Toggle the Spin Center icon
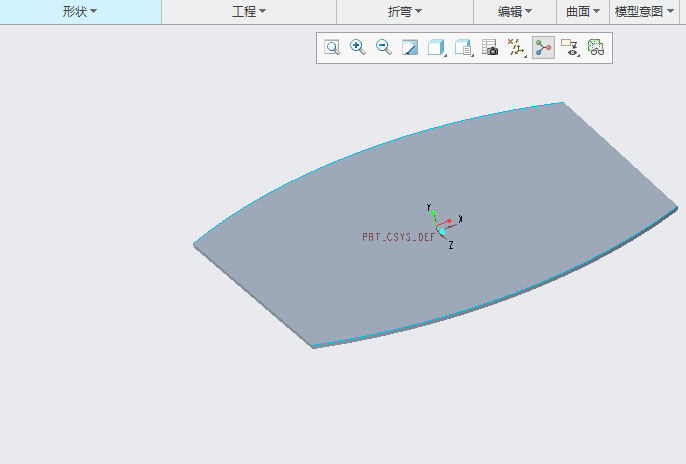This screenshot has width=686, height=464. pos(543,48)
